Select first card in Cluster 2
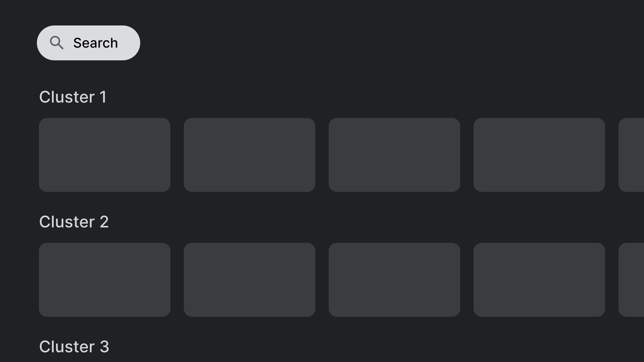 point(104,280)
